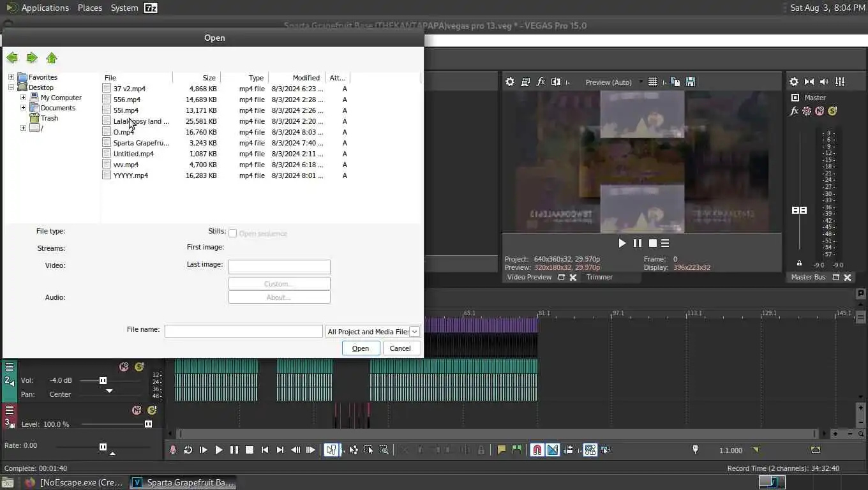
Task: Click downmix output icon in Master Bus
Action: [809, 82]
